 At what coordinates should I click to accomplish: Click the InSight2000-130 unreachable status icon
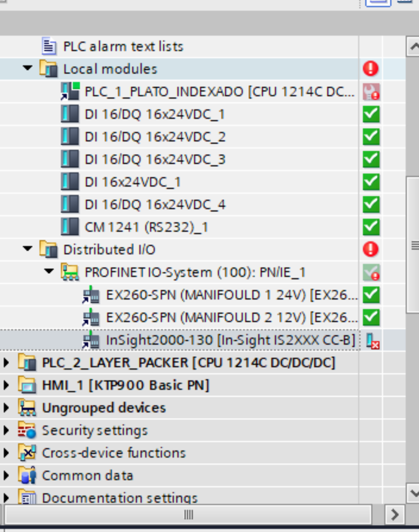[372, 340]
